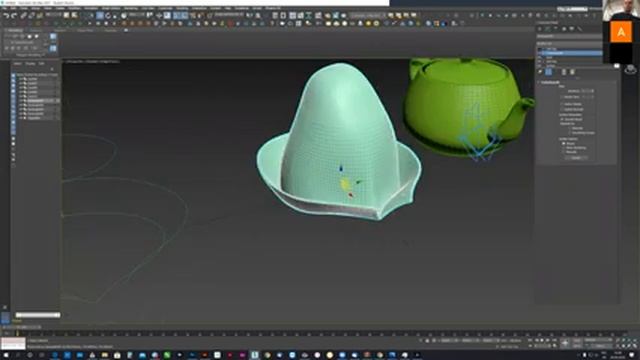The height and width of the screenshot is (360, 640).
Task: Select the Manually update radio option
Action: pyautogui.click(x=564, y=152)
